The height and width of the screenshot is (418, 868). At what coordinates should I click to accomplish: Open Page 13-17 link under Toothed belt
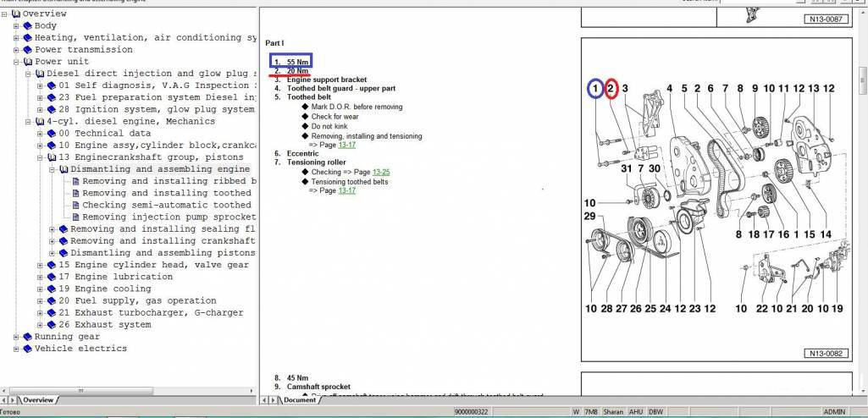coord(345,144)
